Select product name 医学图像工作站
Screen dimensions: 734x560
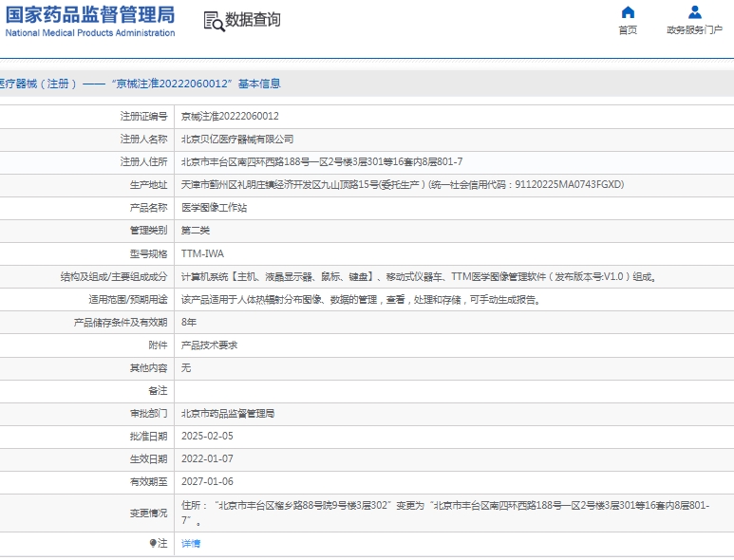[214, 207]
